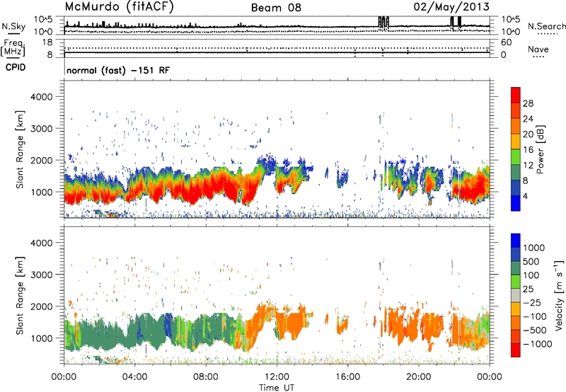Image resolution: width=566 pixels, height=392 pixels.
Task: Click 'normal (fast) -151 RF' text
Action: point(118,70)
